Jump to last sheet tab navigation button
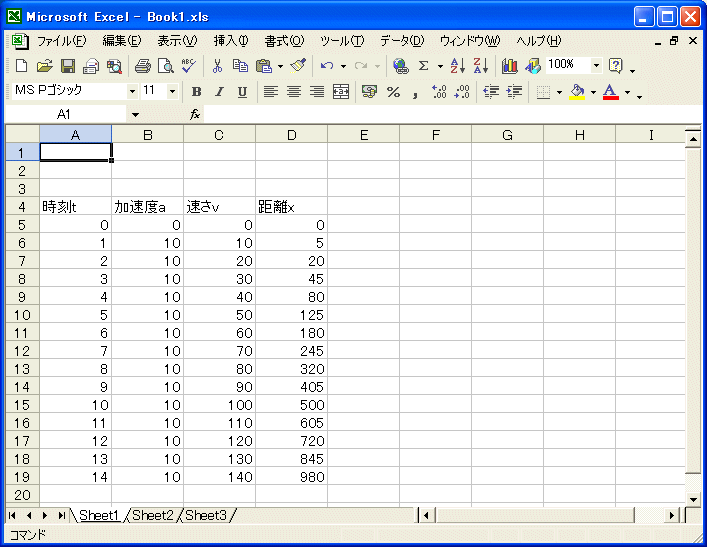 61,515
